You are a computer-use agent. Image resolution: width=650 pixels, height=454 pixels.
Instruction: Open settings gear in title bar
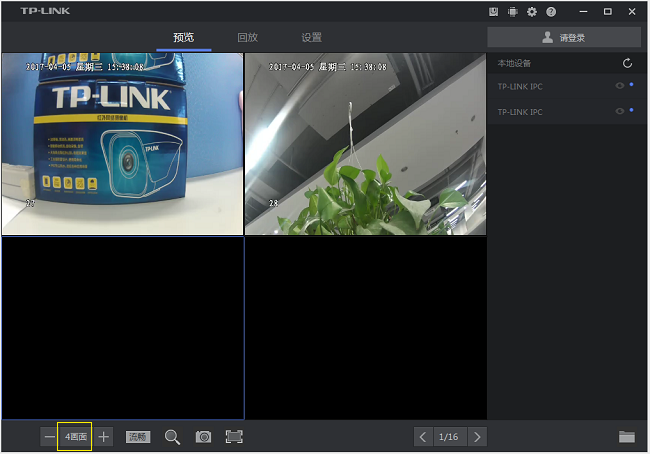point(532,11)
